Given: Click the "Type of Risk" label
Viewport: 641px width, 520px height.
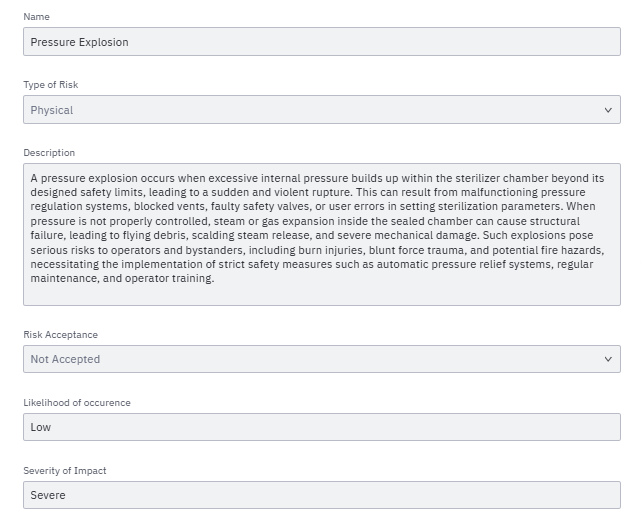Looking at the screenshot, I should (51, 85).
